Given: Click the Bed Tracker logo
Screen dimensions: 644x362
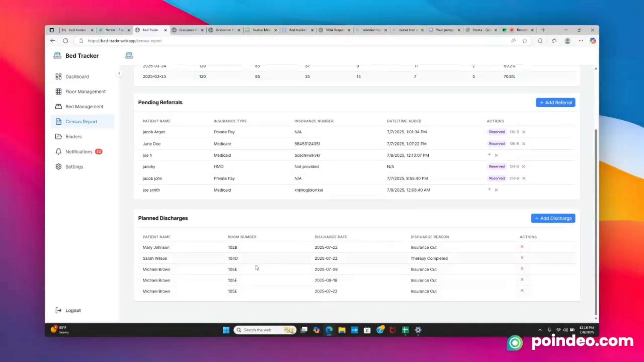Looking at the screenshot, I should 76,55.
